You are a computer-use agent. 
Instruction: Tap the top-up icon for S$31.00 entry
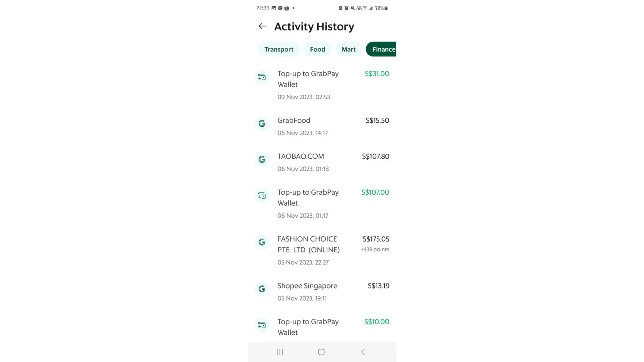click(x=262, y=77)
